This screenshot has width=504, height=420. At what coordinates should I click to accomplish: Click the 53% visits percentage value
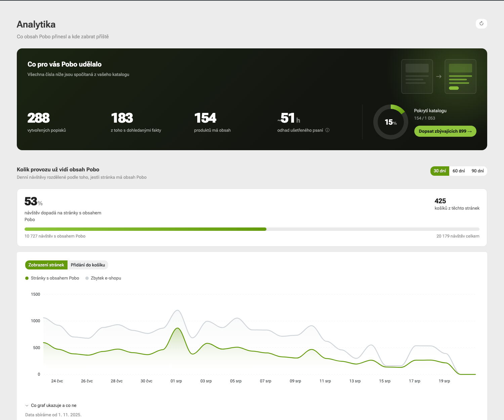click(x=33, y=201)
